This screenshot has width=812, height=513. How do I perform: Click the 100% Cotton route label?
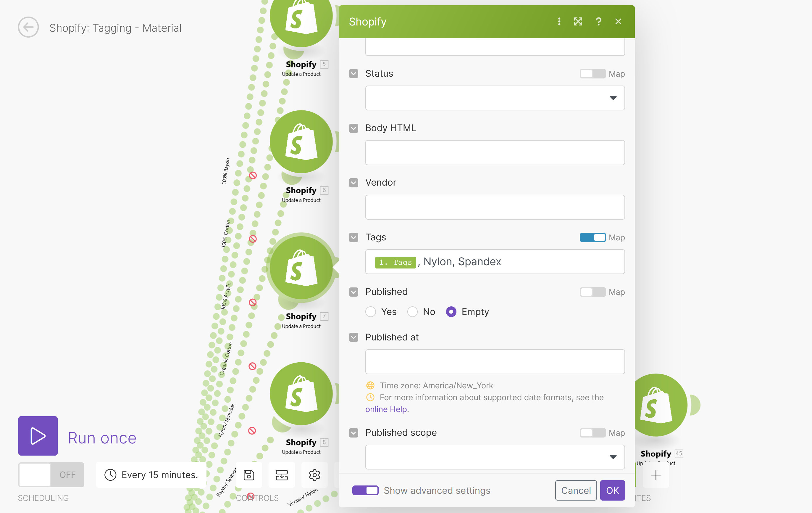coord(226,234)
